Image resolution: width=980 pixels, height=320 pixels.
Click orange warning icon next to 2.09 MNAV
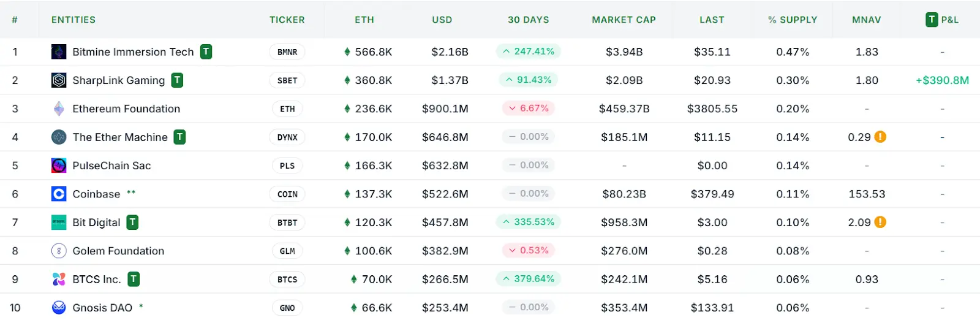pyautogui.click(x=880, y=222)
